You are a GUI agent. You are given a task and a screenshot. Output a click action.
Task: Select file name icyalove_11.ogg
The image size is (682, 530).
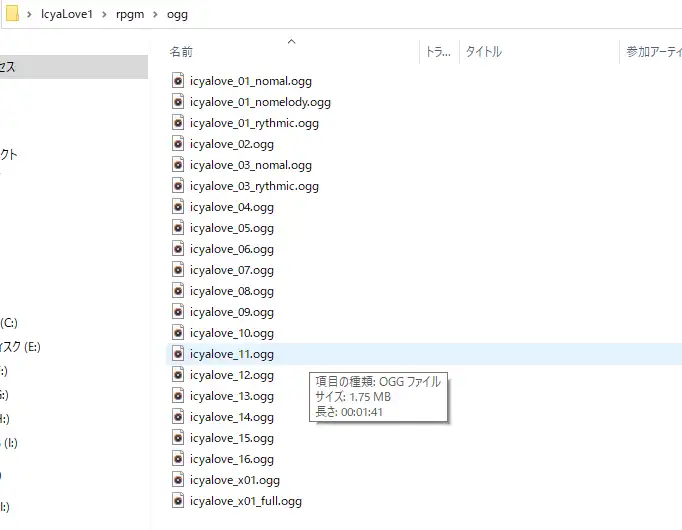point(231,354)
